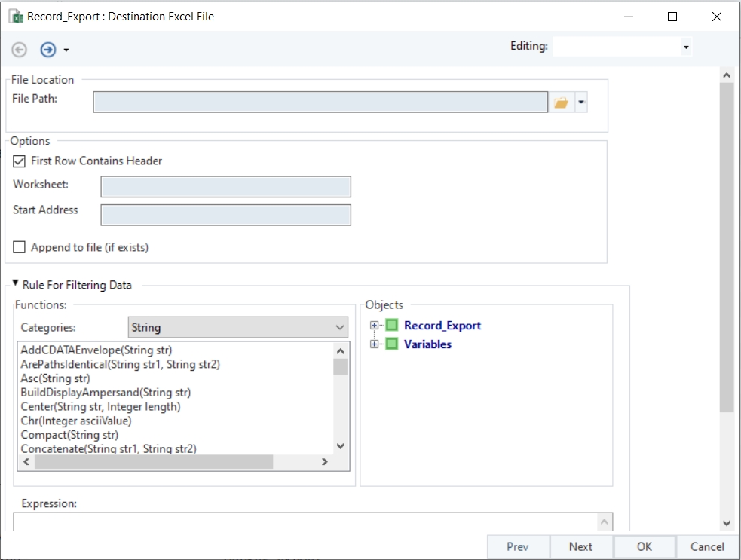Open the Categories String dropdown
Viewport: 741px width, 560px height.
point(237,327)
